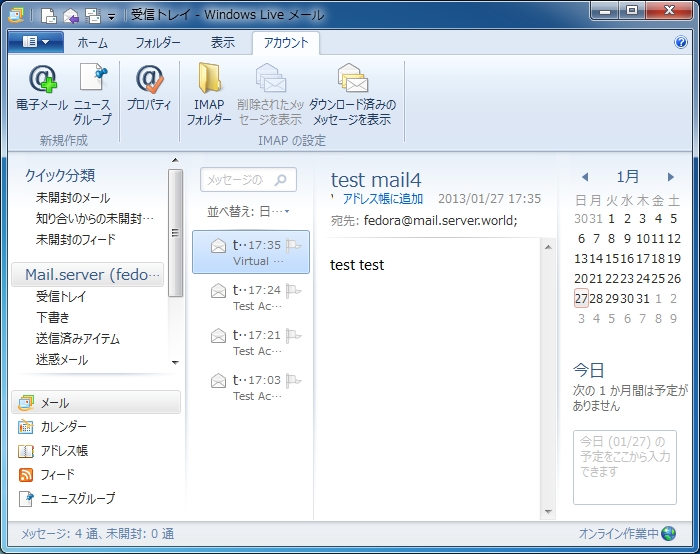Viewport: 700px width, 554px height.
Task: Click アドレス帳に追加 link
Action: tap(383, 199)
